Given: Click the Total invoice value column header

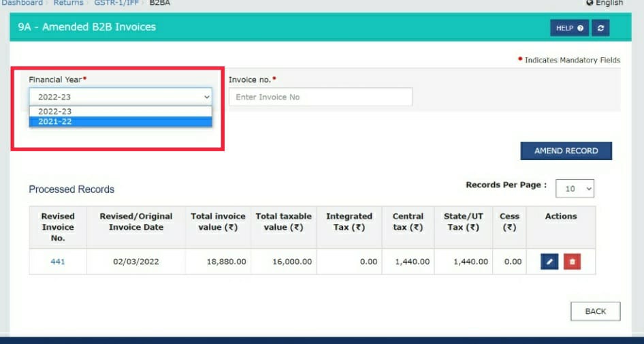Looking at the screenshot, I should (x=218, y=221).
